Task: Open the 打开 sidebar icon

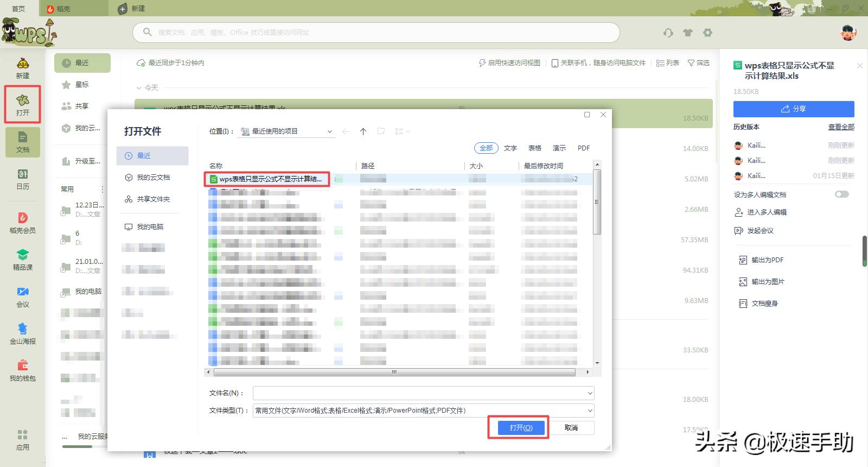Action: tap(23, 104)
